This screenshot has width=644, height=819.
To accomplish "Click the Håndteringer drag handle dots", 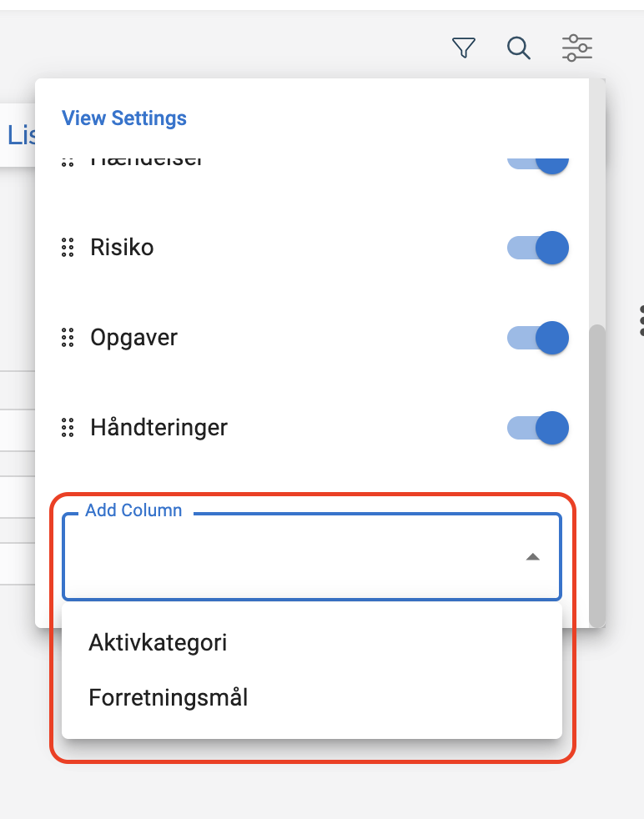I will (x=68, y=428).
